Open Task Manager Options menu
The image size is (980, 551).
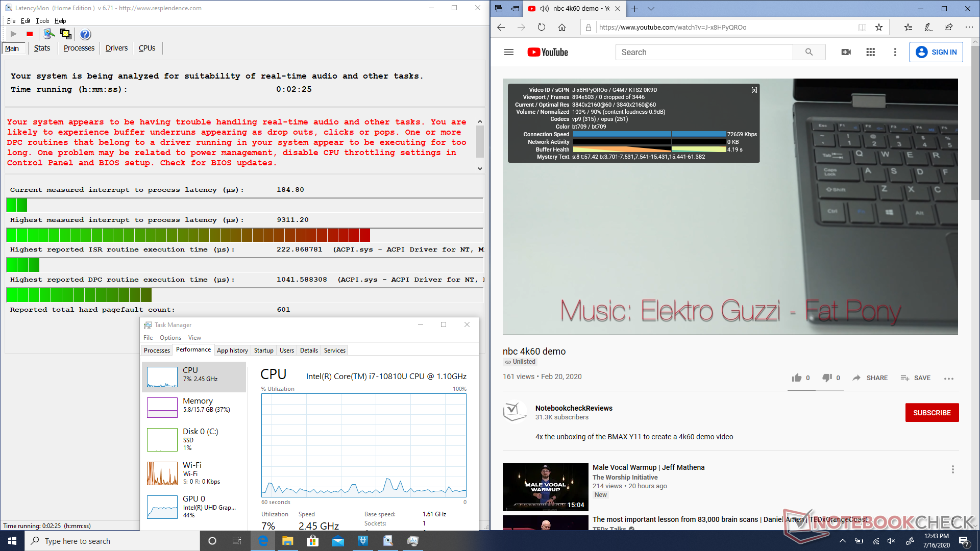pyautogui.click(x=170, y=338)
